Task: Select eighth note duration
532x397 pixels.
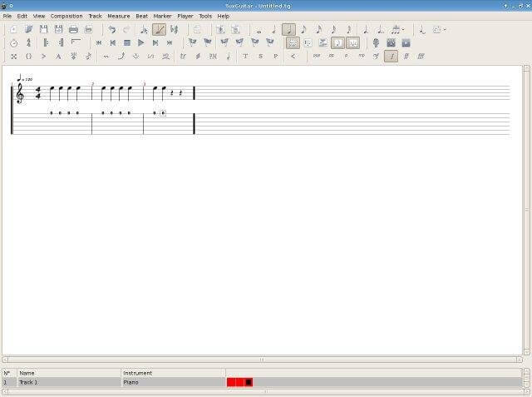Action: [304, 29]
